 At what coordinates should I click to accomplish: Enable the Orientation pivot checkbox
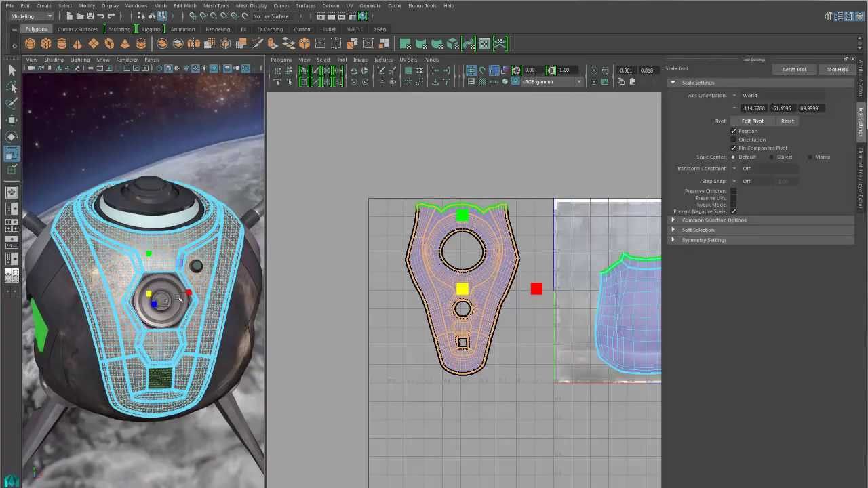coord(733,140)
